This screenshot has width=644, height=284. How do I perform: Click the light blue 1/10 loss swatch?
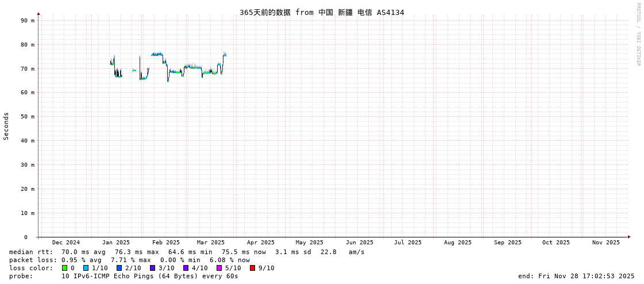coord(86,268)
